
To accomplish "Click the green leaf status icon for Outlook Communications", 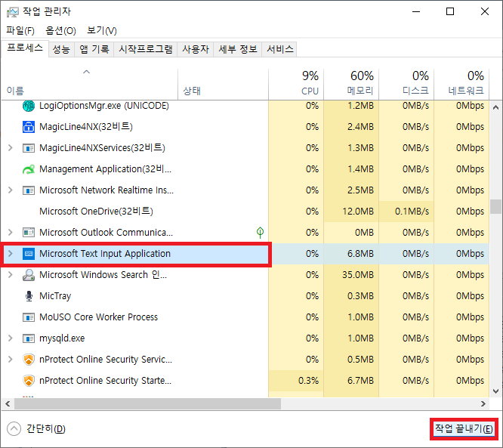I will click(x=261, y=233).
